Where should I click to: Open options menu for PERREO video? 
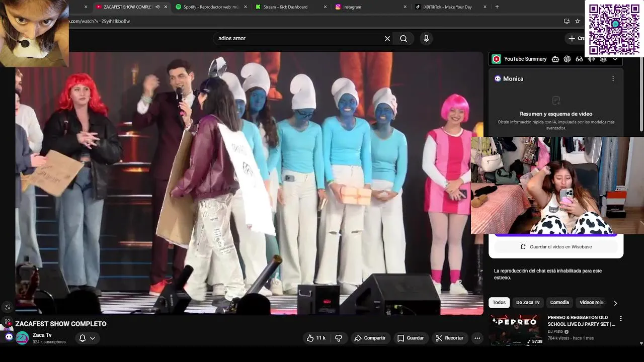[x=621, y=318]
